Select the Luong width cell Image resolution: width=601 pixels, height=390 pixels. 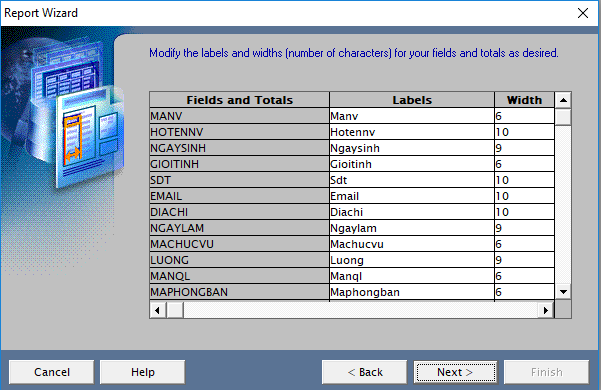(x=524, y=260)
